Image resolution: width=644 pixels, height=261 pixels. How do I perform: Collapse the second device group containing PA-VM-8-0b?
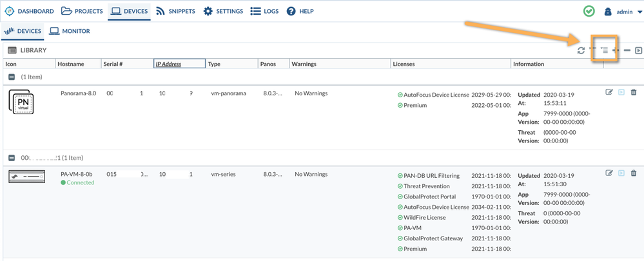pyautogui.click(x=12, y=157)
